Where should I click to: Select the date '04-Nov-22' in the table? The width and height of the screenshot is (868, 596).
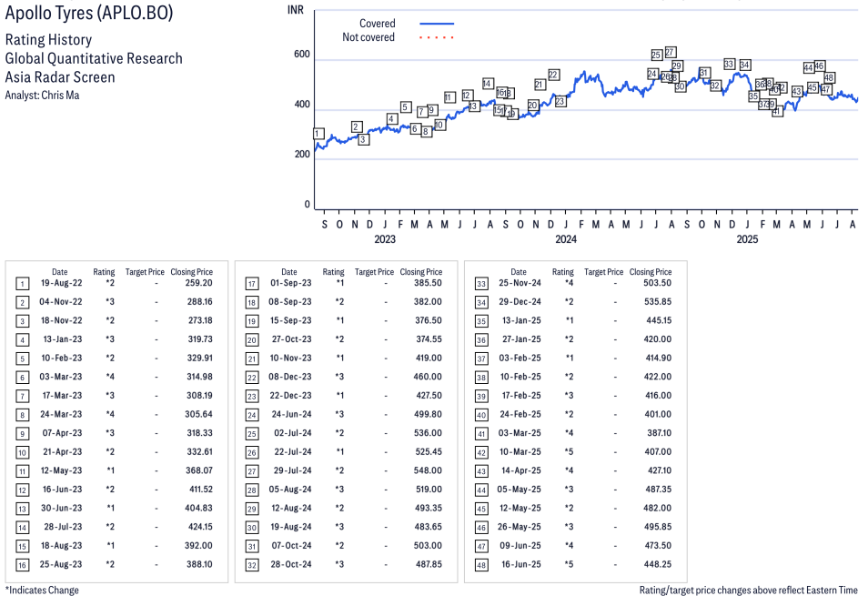click(60, 301)
